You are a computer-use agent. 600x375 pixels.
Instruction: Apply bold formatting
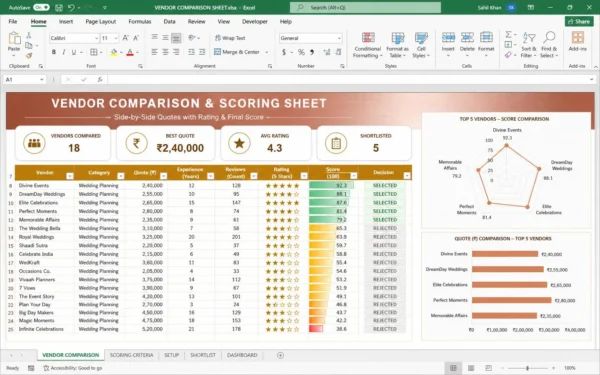(x=54, y=52)
